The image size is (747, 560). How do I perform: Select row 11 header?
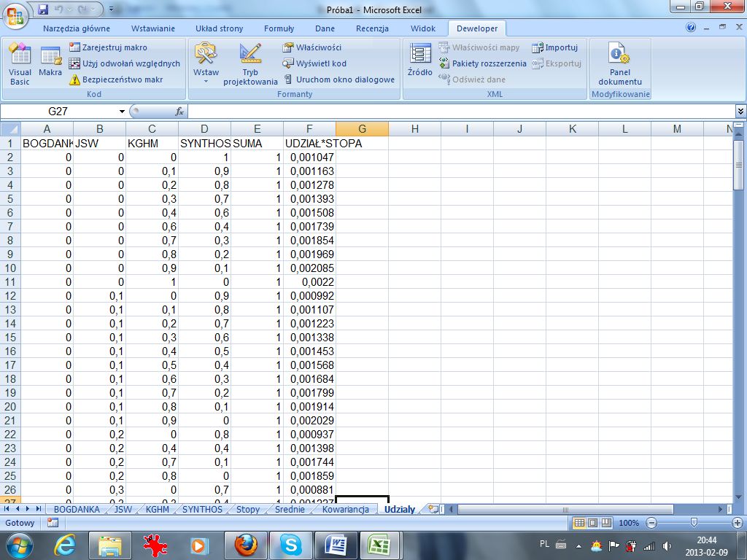click(x=10, y=282)
